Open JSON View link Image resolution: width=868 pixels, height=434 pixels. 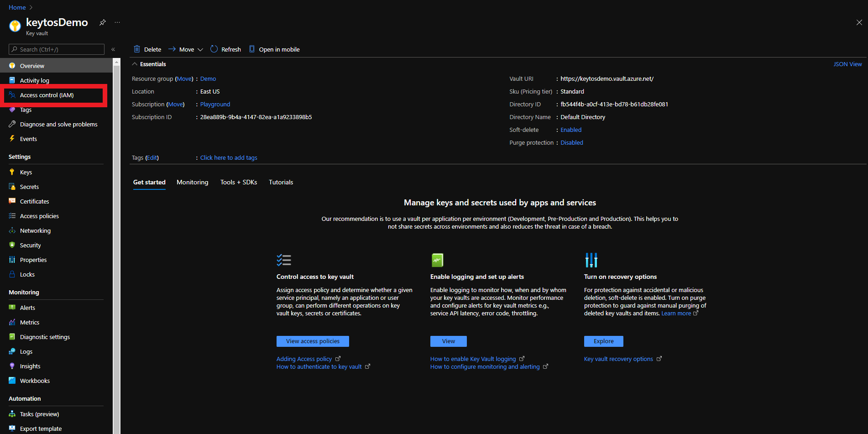(847, 64)
